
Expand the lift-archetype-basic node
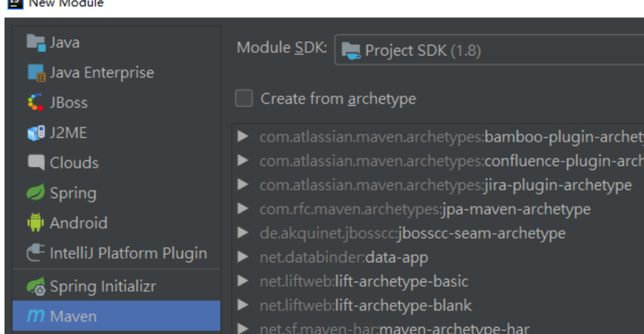click(x=243, y=281)
